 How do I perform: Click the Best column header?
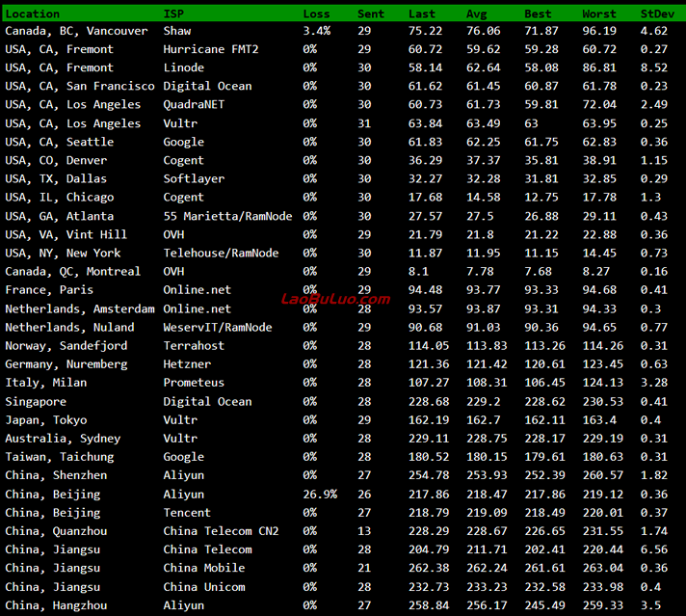coord(538,14)
